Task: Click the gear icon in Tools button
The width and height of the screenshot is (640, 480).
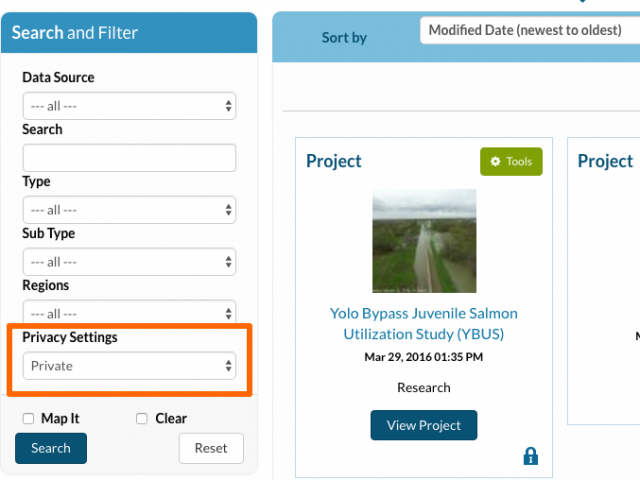Action: click(x=495, y=161)
